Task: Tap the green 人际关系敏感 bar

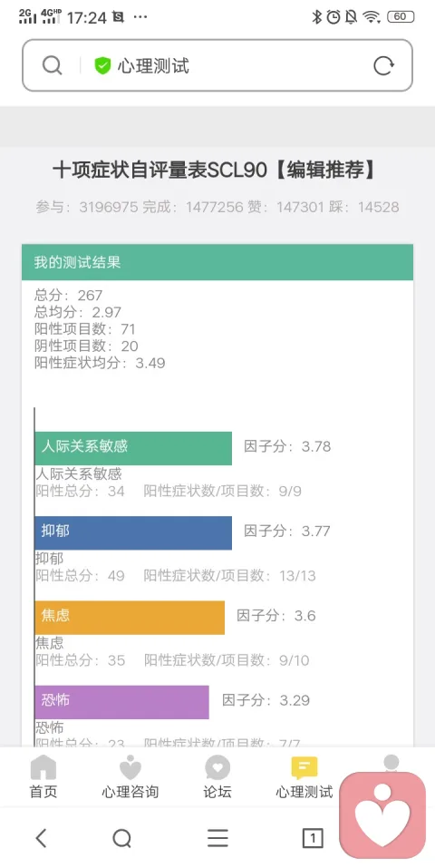Action: pos(133,448)
